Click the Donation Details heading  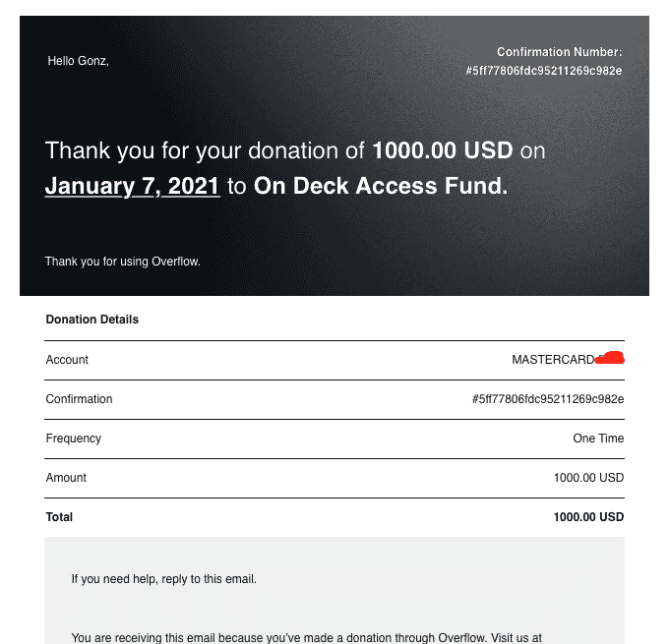92,320
